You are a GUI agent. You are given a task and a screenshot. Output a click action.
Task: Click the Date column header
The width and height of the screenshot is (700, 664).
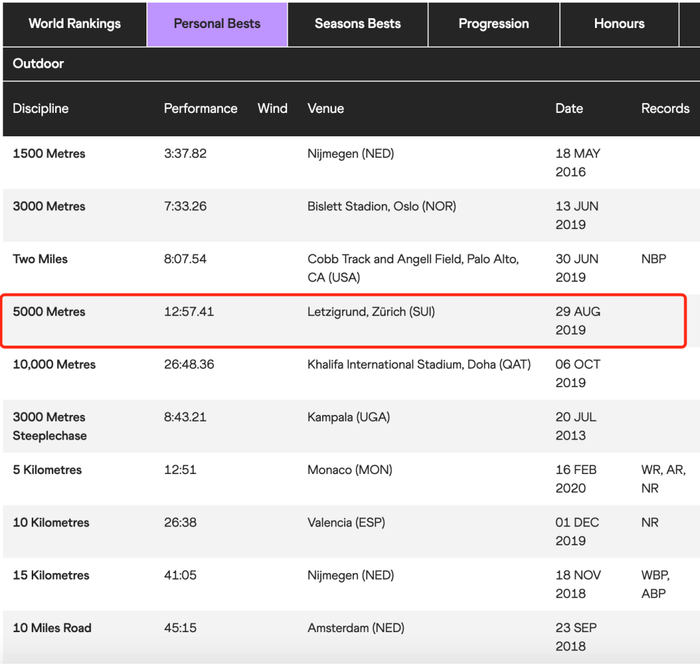(569, 108)
